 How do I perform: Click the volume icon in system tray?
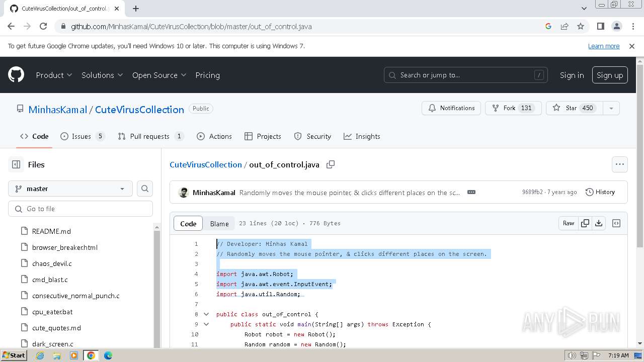pos(572,355)
